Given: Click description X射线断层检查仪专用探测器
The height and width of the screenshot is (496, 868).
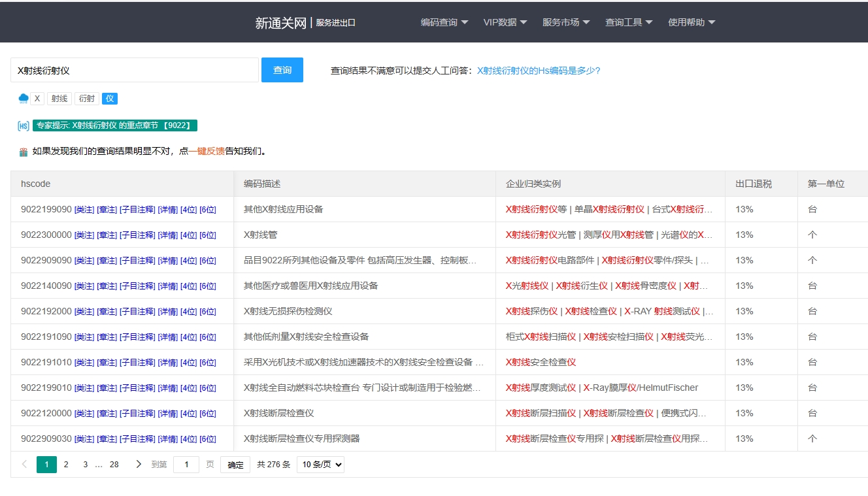Looking at the screenshot, I should pyautogui.click(x=302, y=438).
